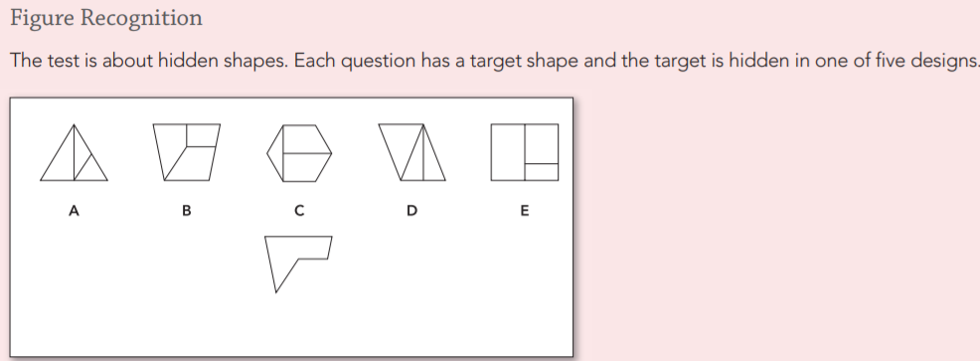Image resolution: width=980 pixels, height=361 pixels.
Task: Click answer label E
Action: click(x=525, y=211)
